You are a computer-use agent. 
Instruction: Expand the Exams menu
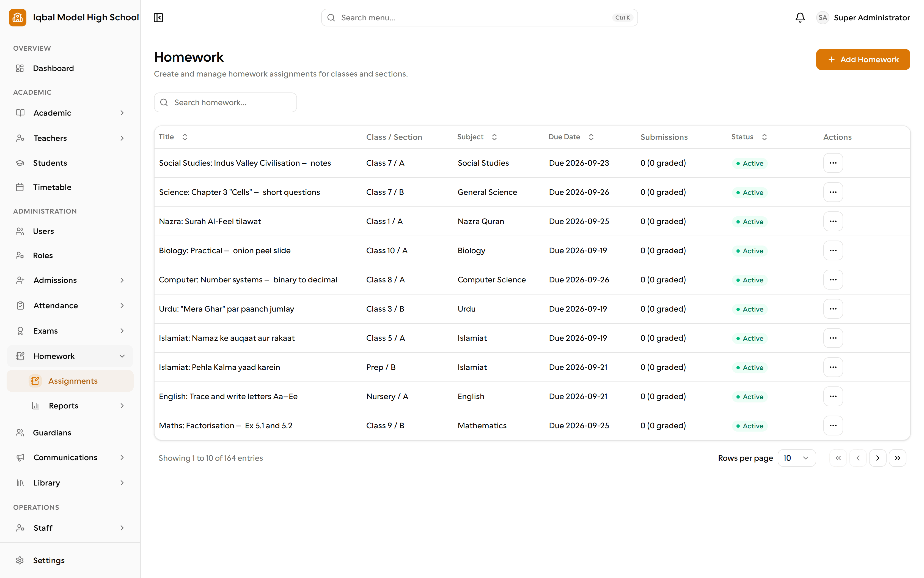click(x=70, y=331)
